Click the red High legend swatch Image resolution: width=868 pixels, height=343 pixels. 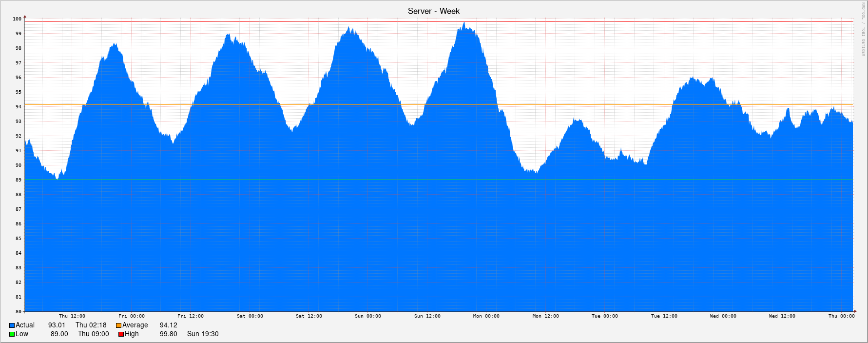121,334
